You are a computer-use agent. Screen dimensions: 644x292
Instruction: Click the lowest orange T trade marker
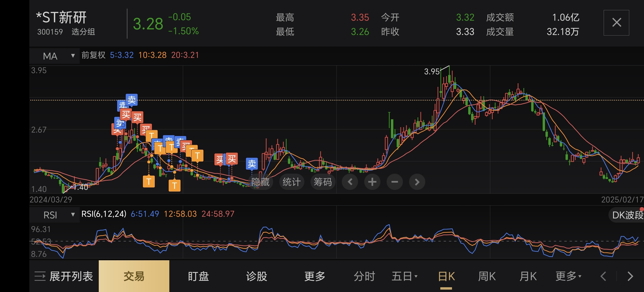pyautogui.click(x=175, y=185)
